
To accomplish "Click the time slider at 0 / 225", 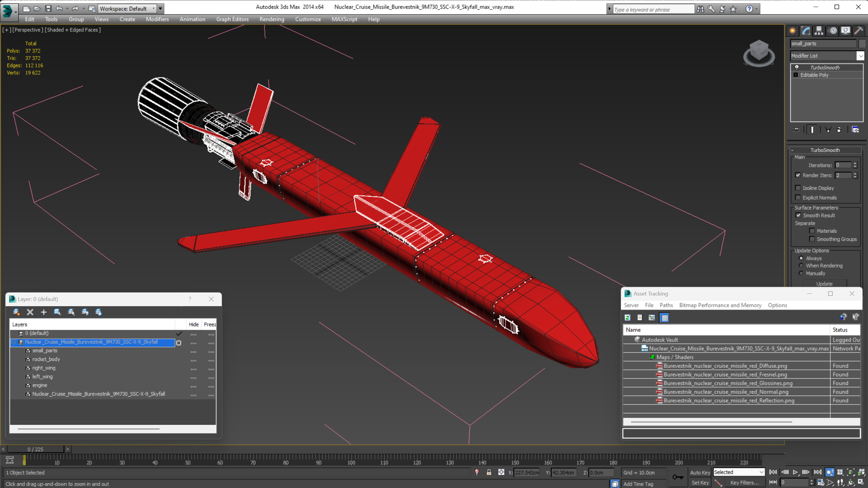I will [x=35, y=449].
